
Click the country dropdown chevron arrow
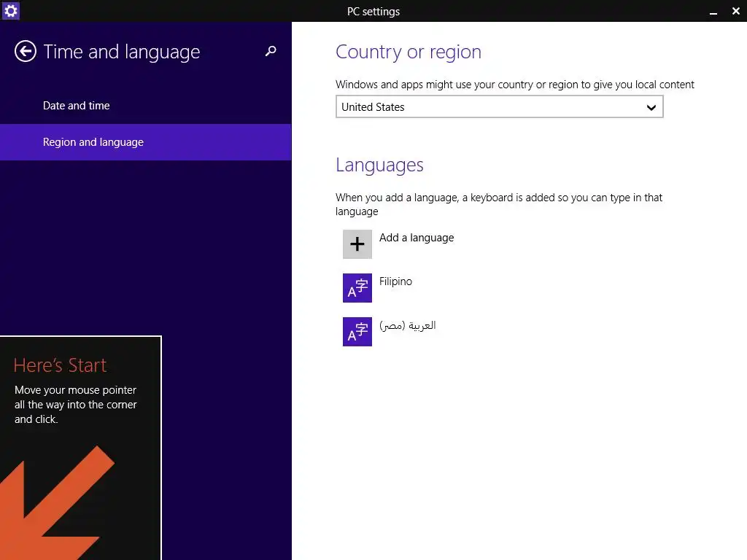(x=651, y=107)
